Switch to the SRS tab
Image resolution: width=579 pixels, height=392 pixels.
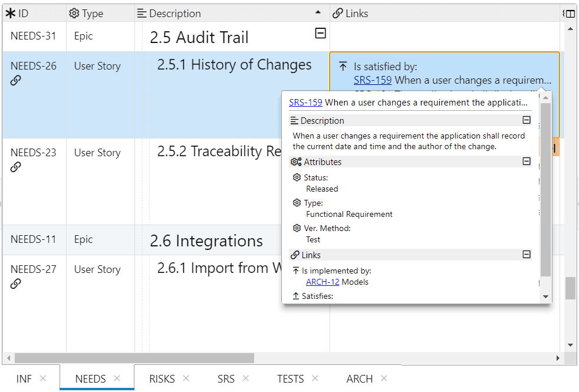click(226, 379)
